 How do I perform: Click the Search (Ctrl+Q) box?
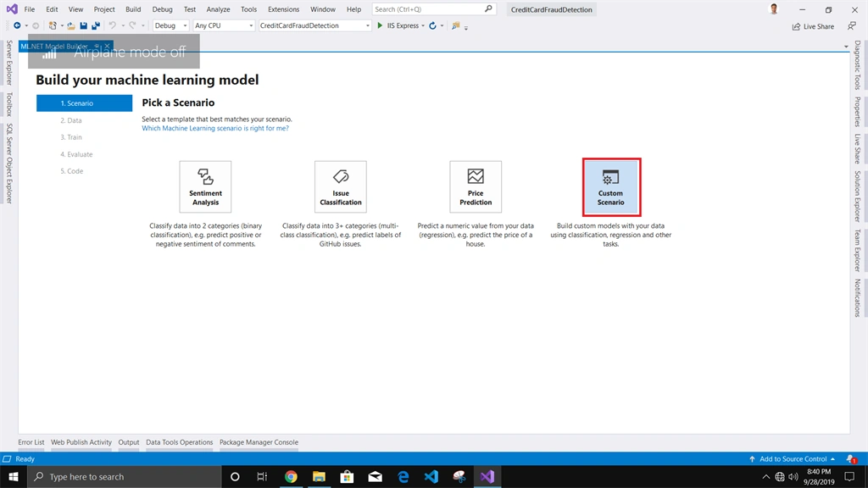[434, 9]
